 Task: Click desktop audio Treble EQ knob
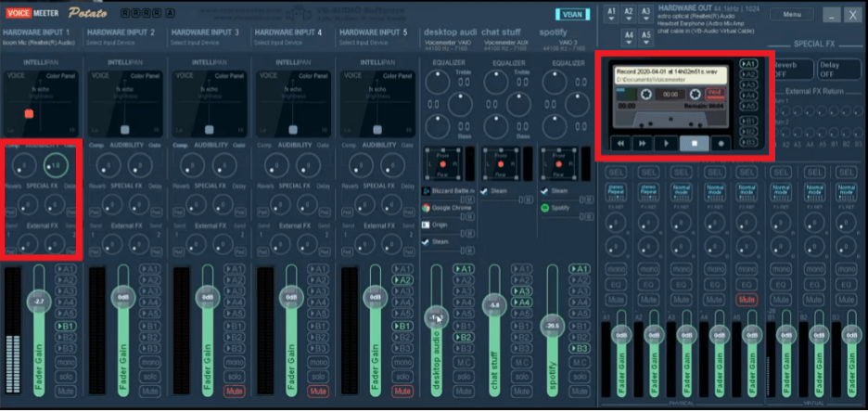(438, 82)
